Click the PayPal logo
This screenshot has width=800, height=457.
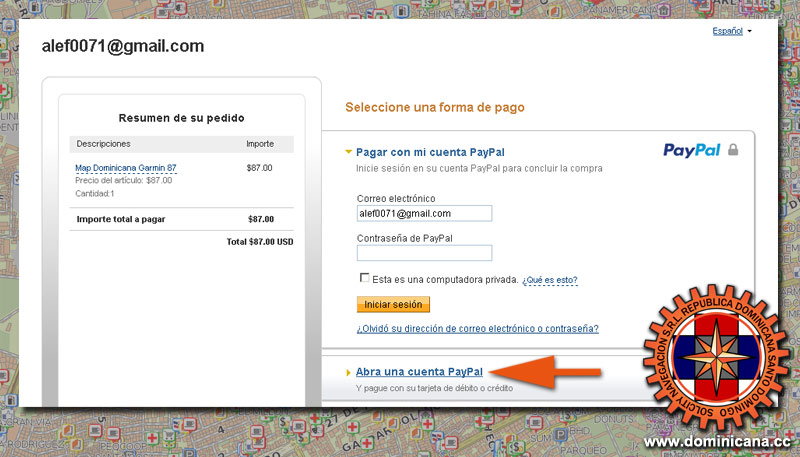click(691, 150)
